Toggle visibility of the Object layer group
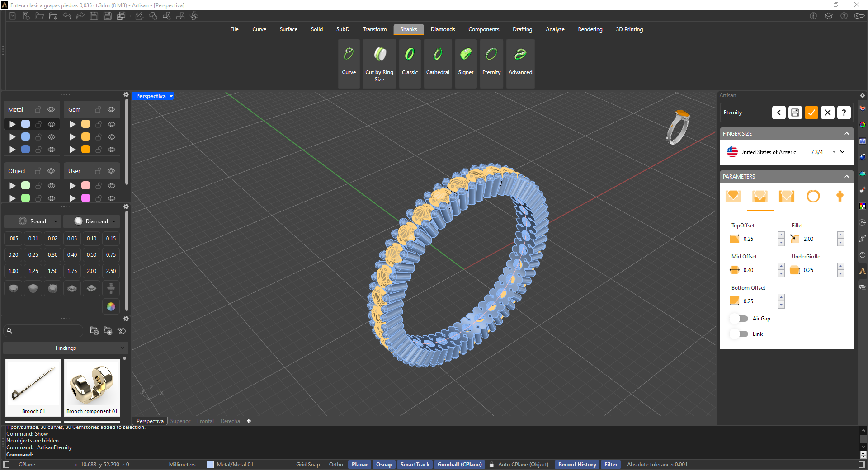 (x=51, y=171)
